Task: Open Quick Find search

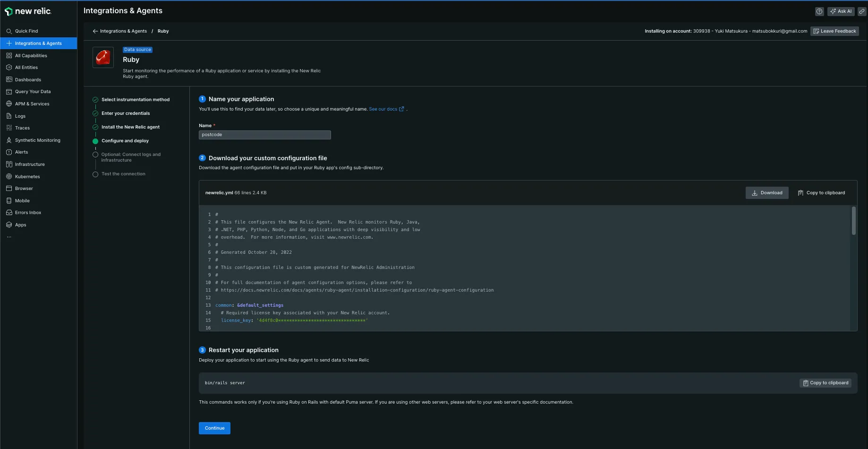Action: tap(26, 31)
